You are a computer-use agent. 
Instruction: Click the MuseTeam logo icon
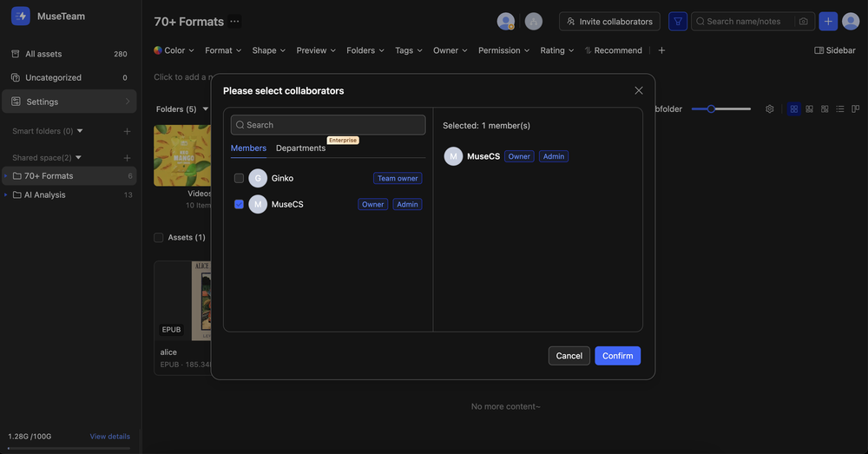click(21, 16)
